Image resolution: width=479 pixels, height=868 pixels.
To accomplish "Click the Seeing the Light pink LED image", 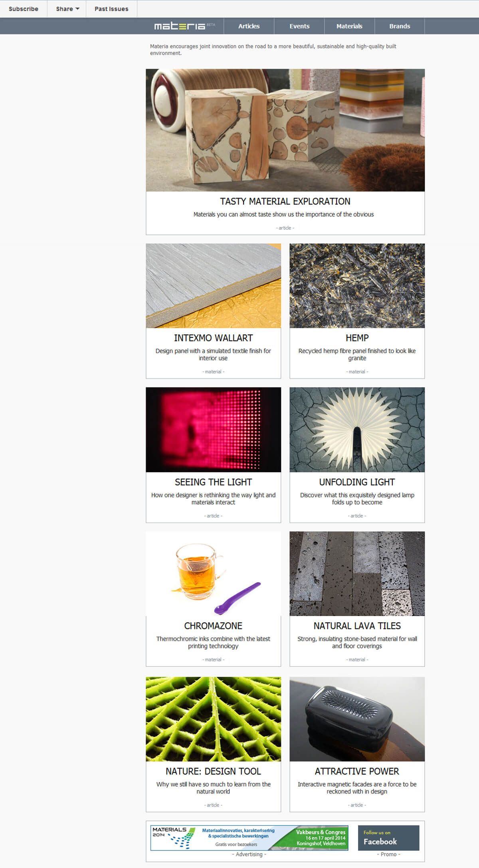I will pos(213,430).
